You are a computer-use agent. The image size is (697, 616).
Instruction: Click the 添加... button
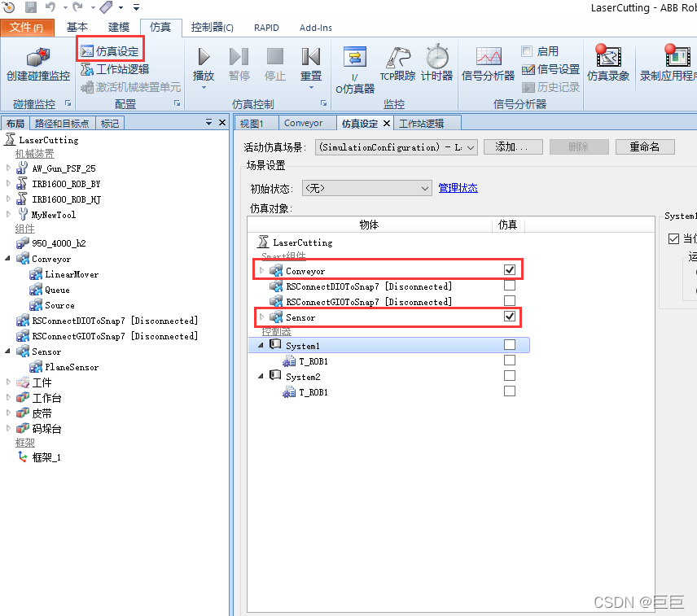[512, 146]
